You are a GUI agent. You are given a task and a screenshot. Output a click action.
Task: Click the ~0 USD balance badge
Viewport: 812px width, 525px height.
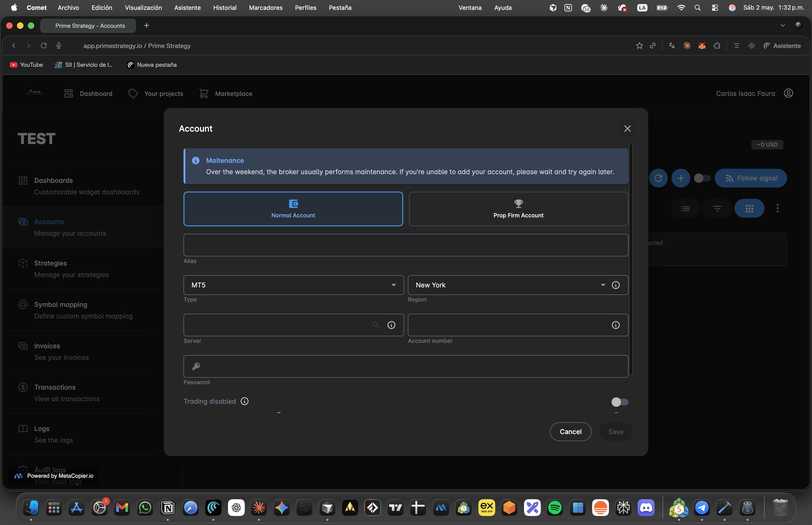(x=767, y=145)
